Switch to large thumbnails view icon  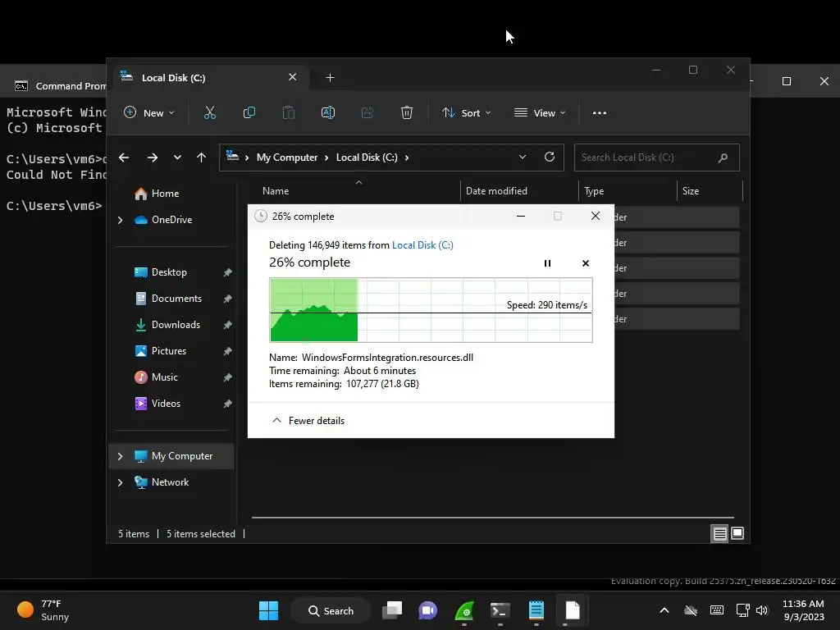[x=737, y=533]
